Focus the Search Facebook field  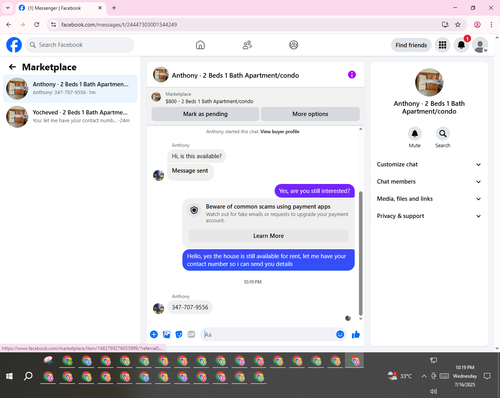coord(80,45)
